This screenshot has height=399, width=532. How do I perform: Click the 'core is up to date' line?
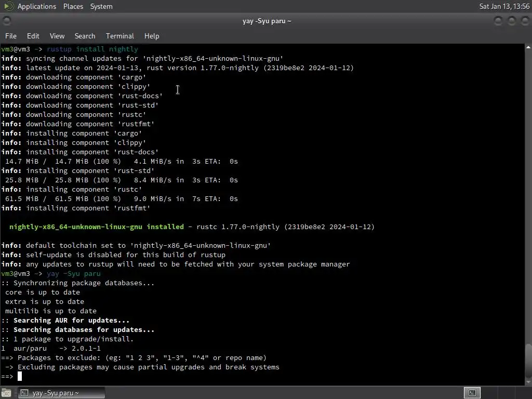pyautogui.click(x=43, y=292)
